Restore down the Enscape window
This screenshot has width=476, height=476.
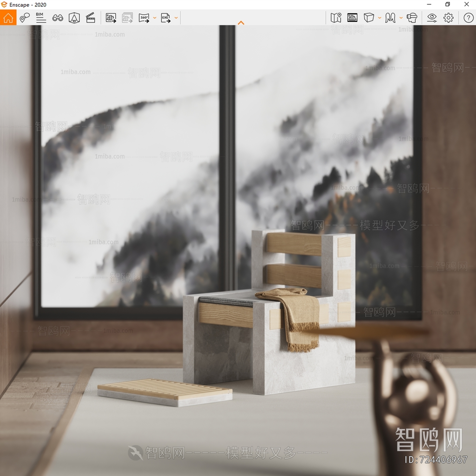(x=448, y=4)
